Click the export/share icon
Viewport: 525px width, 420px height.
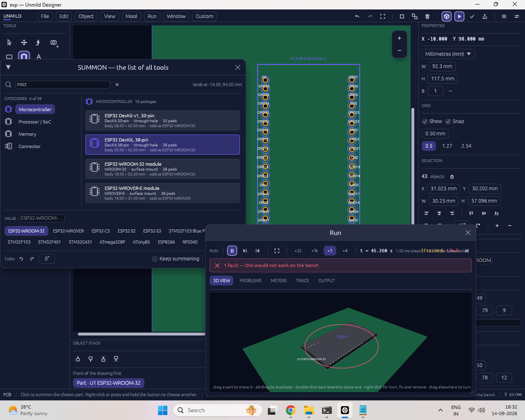pyautogui.click(x=485, y=16)
